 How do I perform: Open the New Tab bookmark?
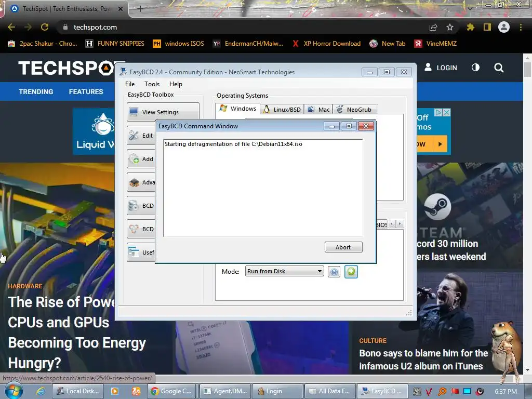pos(388,44)
